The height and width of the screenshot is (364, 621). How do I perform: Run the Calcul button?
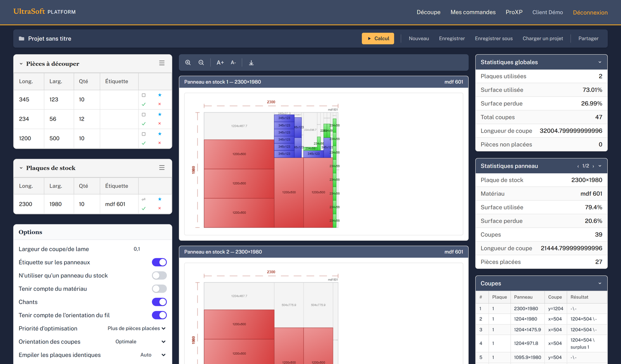(x=378, y=38)
